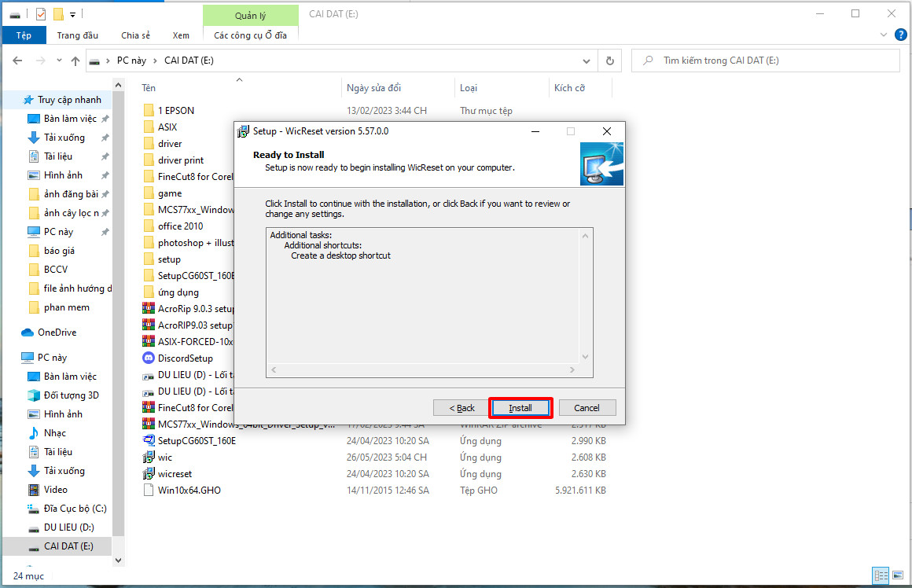
Task: Click the navigation pane scroll down arrow
Action: (x=119, y=560)
